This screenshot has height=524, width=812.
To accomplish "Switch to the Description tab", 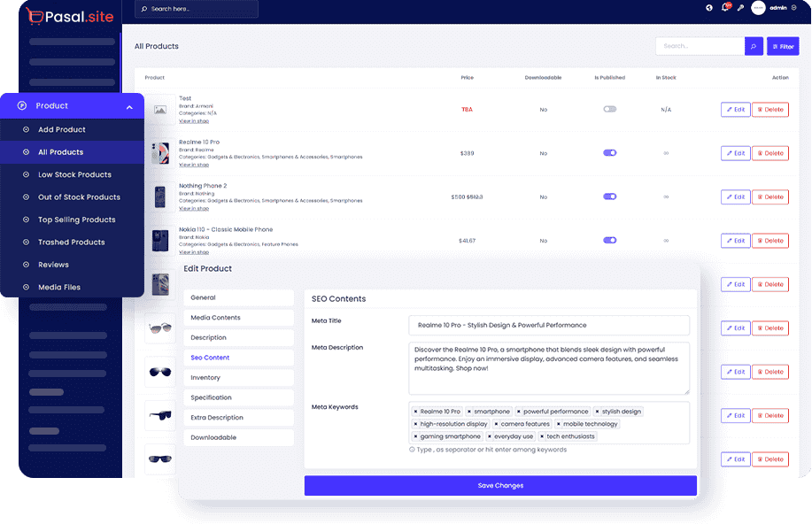I will point(239,337).
